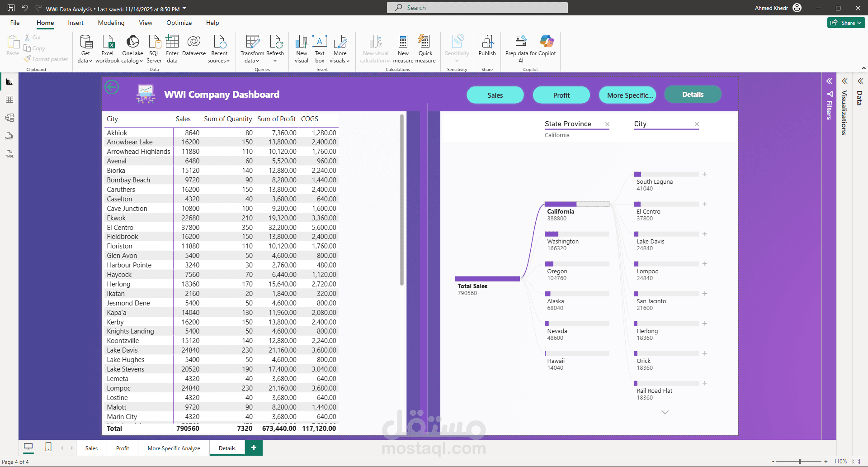Click the zoom in plus button

[826, 462]
